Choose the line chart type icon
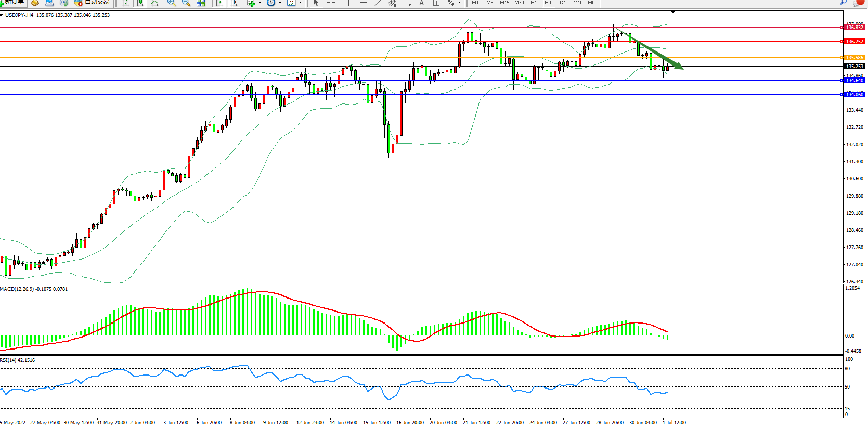The height and width of the screenshot is (427, 868). click(x=154, y=3)
